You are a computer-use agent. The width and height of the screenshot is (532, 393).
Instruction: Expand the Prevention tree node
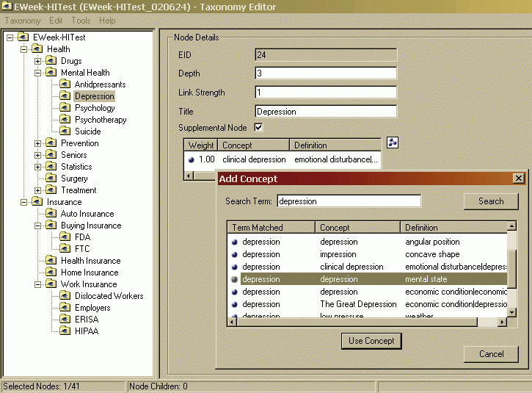[37, 144]
